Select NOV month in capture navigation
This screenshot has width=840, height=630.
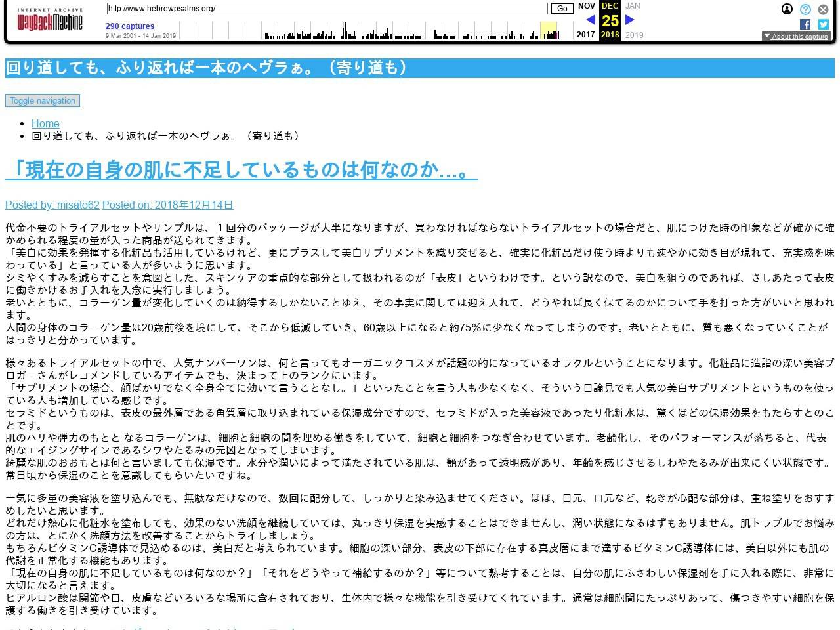tap(586, 6)
